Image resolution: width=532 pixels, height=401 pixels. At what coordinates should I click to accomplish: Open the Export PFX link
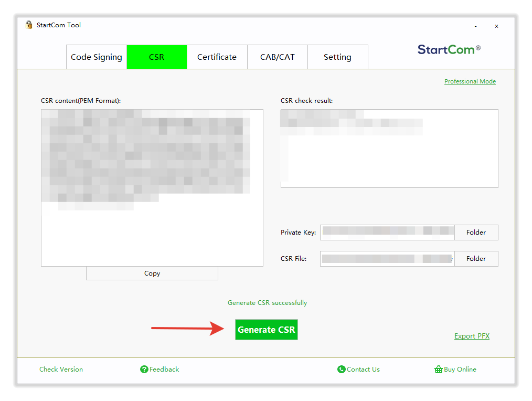[x=472, y=336]
